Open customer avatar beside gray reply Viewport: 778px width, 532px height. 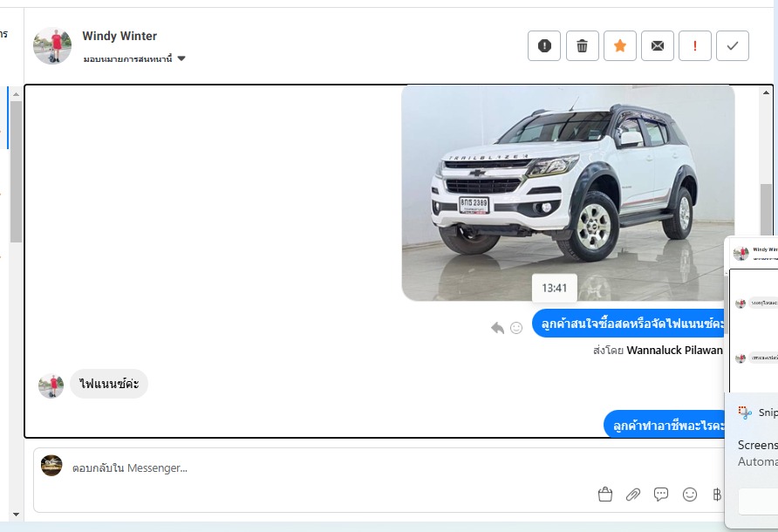pyautogui.click(x=51, y=386)
